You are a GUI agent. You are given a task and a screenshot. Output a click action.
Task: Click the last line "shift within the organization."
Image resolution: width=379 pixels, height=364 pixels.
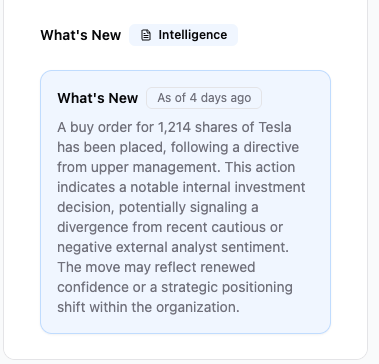click(x=148, y=307)
